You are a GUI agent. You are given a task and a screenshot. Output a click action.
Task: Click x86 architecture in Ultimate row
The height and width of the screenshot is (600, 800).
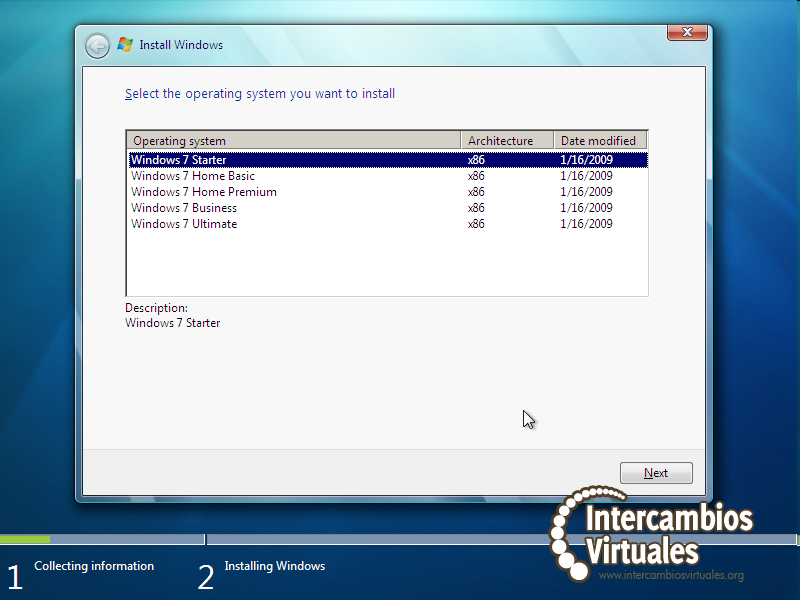pos(476,224)
